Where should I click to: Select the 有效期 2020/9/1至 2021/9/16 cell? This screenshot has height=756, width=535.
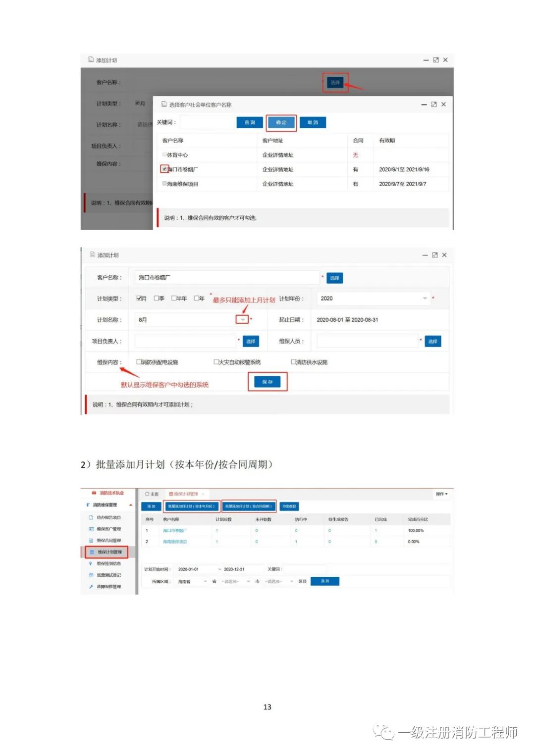[x=404, y=169]
